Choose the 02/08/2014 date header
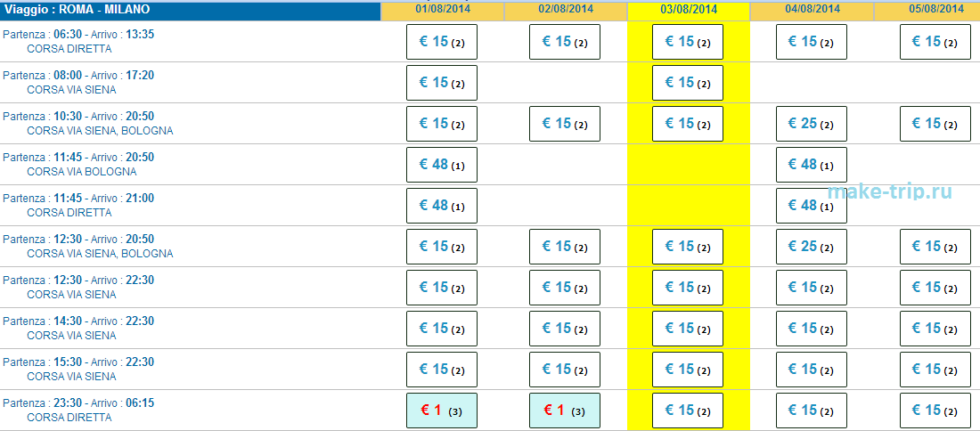 click(x=565, y=10)
